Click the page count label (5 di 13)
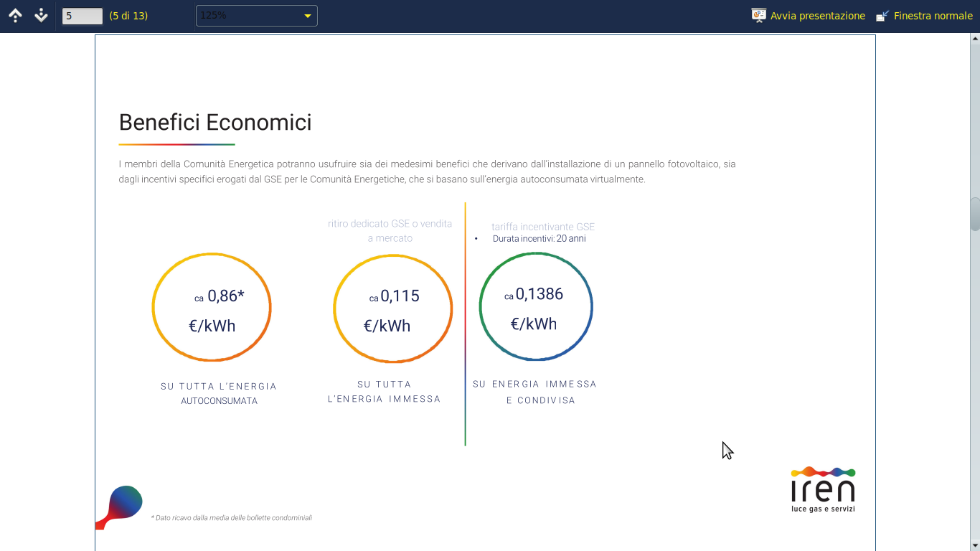This screenshot has width=980, height=551. (128, 16)
